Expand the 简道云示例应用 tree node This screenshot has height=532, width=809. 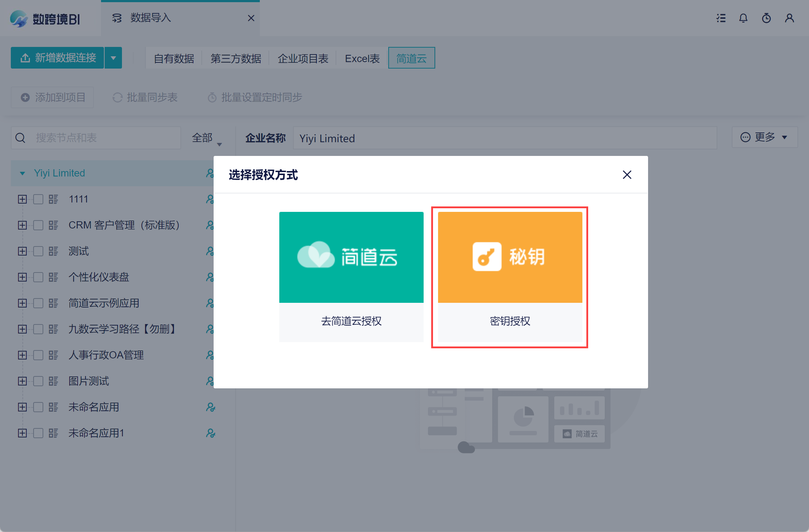[x=22, y=303]
